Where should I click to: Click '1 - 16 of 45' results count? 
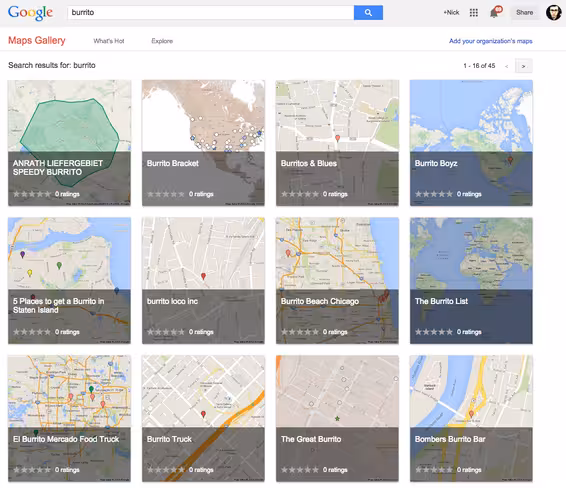[x=479, y=66]
